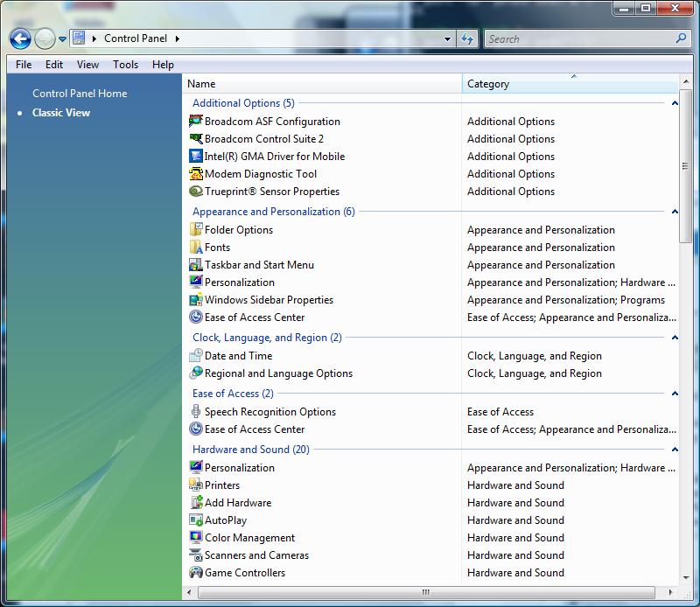Open the Scanners and Cameras icon
The image size is (700, 607).
(195, 555)
